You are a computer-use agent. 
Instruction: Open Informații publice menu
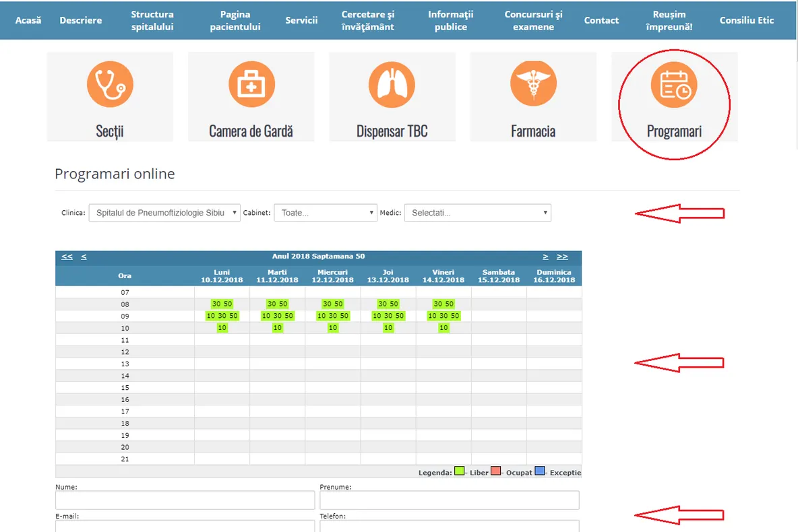tap(450, 20)
